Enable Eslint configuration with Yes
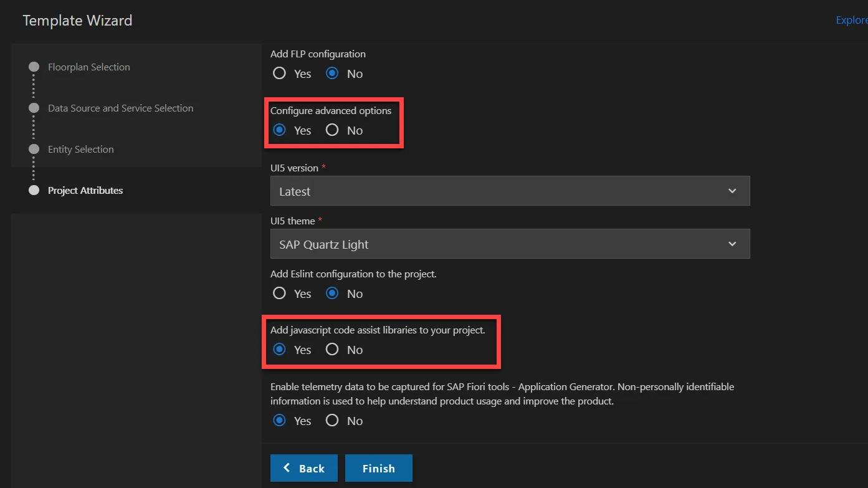Viewport: 868px width, 488px height. click(x=280, y=294)
